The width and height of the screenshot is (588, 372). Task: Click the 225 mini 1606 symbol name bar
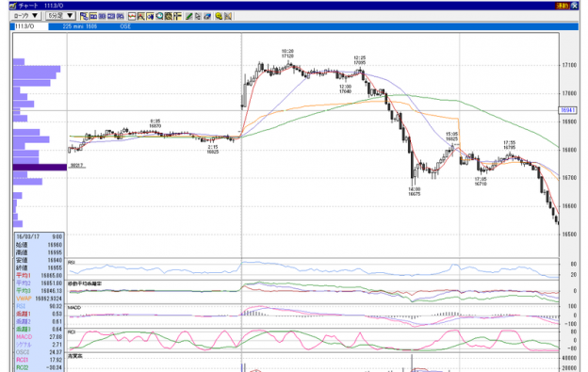(79, 26)
